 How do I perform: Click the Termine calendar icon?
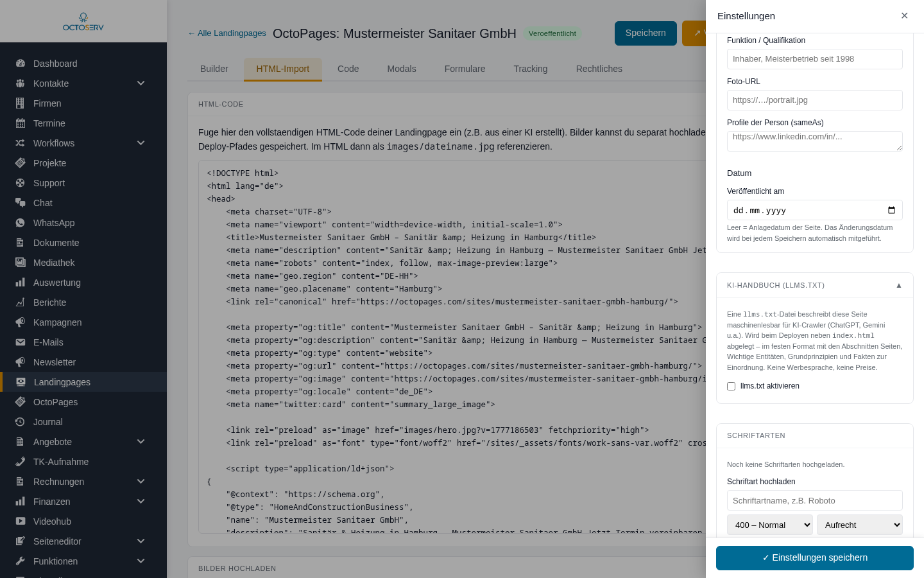click(21, 123)
